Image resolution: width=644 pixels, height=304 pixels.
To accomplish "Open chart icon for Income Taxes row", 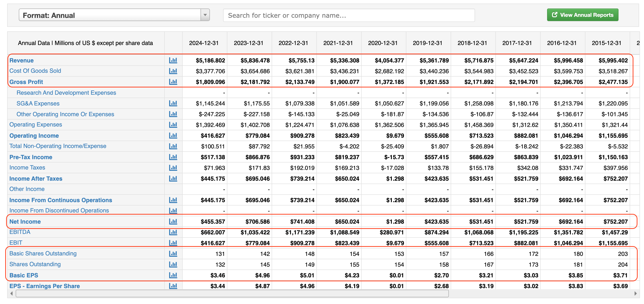I will pyautogui.click(x=173, y=168).
